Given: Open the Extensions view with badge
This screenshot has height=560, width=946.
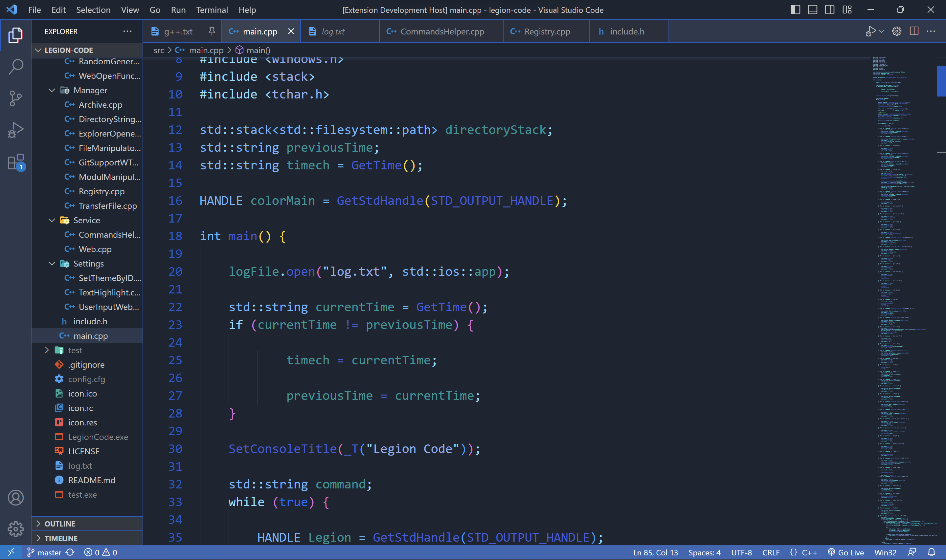Looking at the screenshot, I should pyautogui.click(x=15, y=162).
